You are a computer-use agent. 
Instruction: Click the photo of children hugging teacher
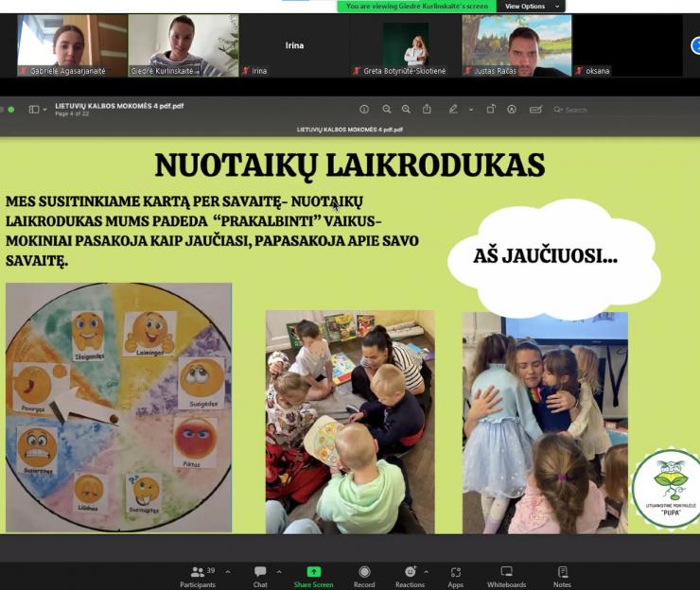click(545, 423)
